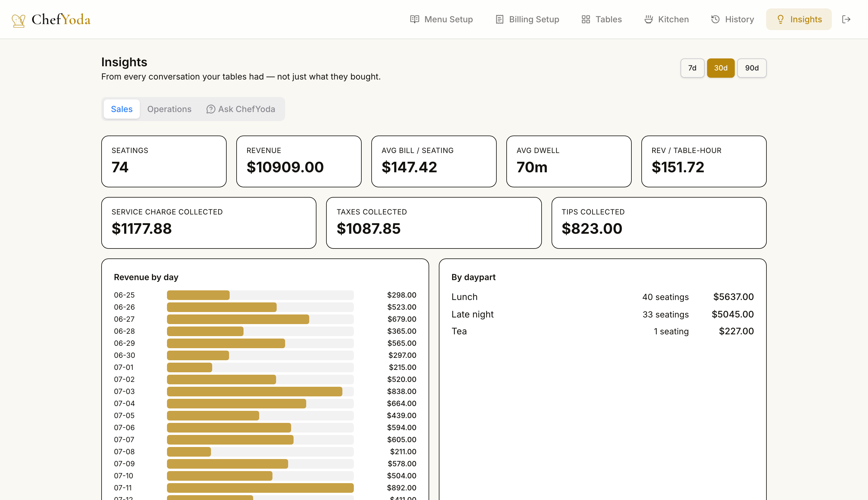
Task: Click the Seatings 74 card
Action: pyautogui.click(x=164, y=161)
